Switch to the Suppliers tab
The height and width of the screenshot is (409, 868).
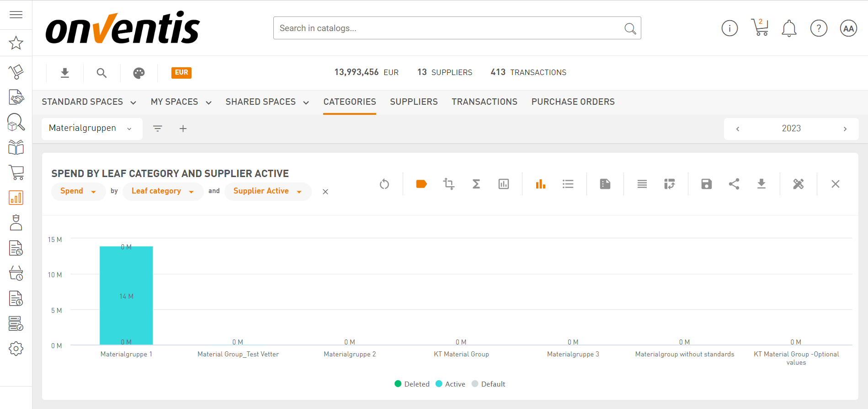pos(414,102)
